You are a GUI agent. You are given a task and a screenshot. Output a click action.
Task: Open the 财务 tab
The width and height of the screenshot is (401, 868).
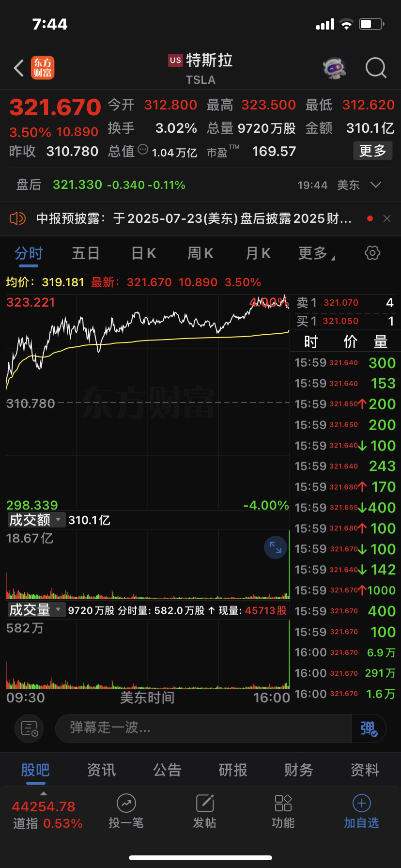pyautogui.click(x=299, y=770)
